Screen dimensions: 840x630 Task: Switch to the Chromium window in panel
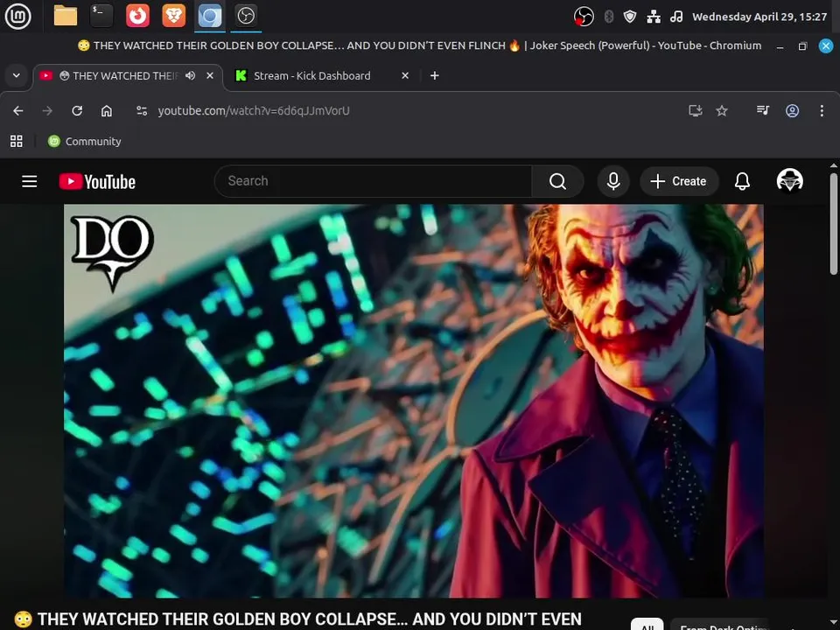[210, 16]
